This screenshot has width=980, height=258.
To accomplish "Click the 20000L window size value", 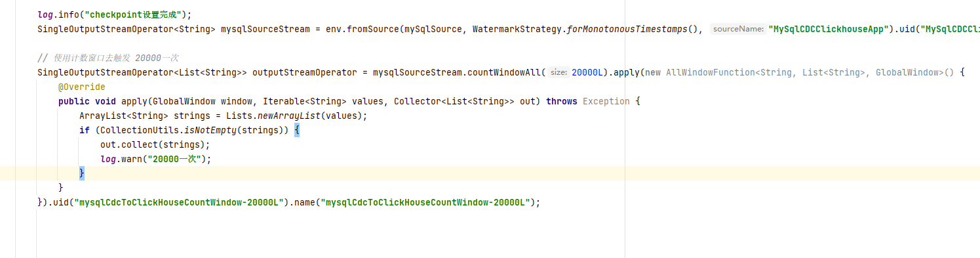I will coord(587,72).
